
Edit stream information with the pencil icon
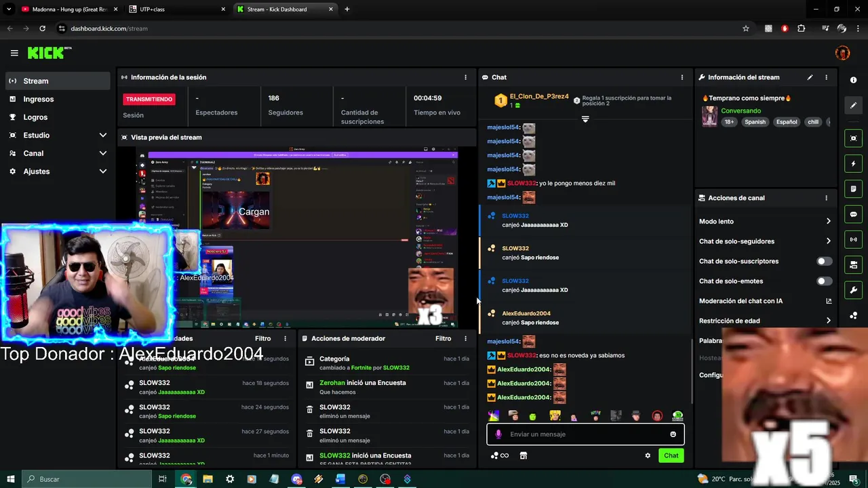click(x=810, y=77)
